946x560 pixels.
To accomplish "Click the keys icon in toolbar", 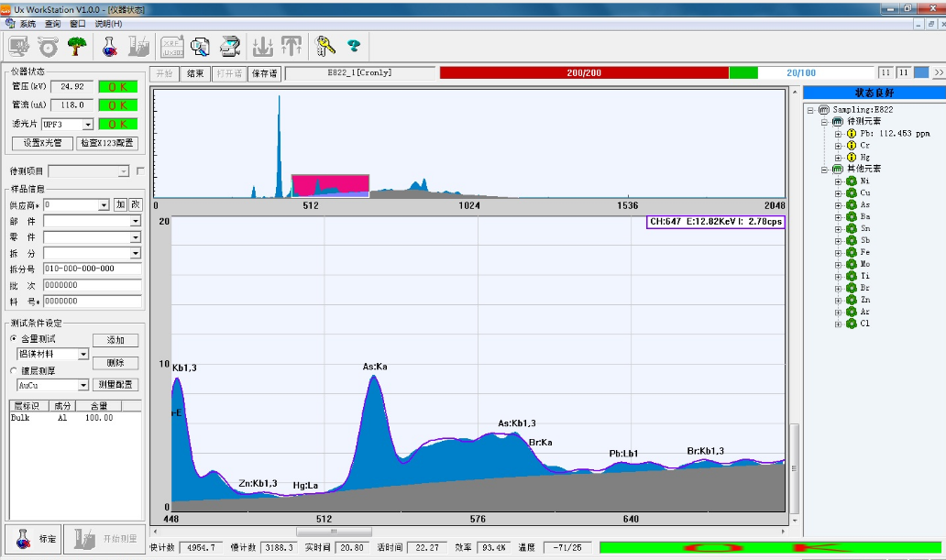I will tap(325, 46).
